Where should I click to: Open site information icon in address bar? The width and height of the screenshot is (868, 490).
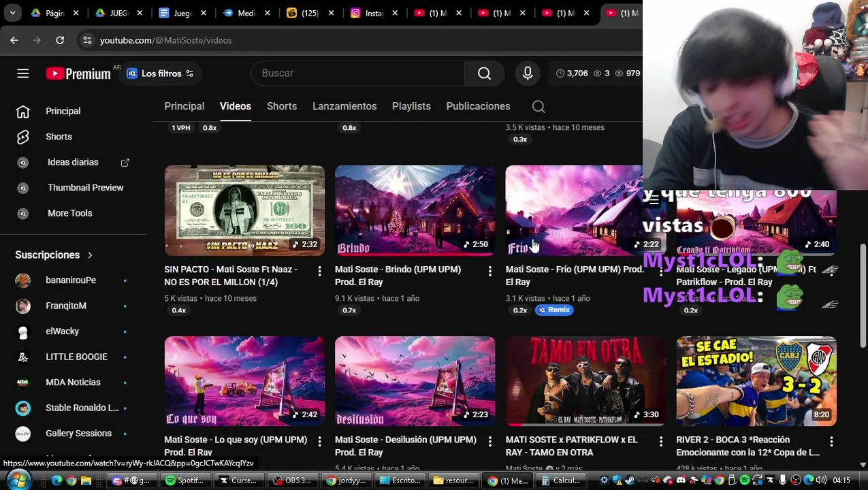(x=87, y=40)
